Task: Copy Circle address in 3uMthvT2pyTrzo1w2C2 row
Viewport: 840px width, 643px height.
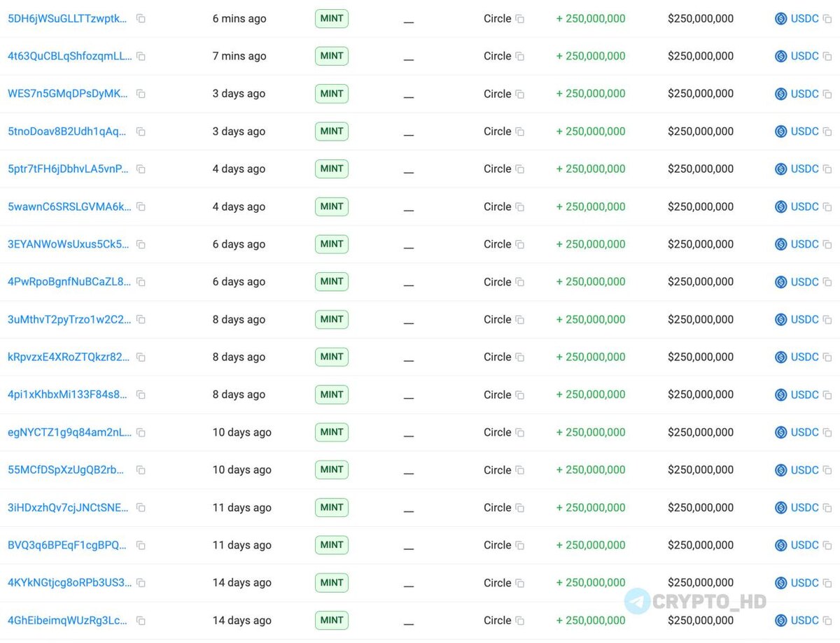Action: [x=519, y=320]
